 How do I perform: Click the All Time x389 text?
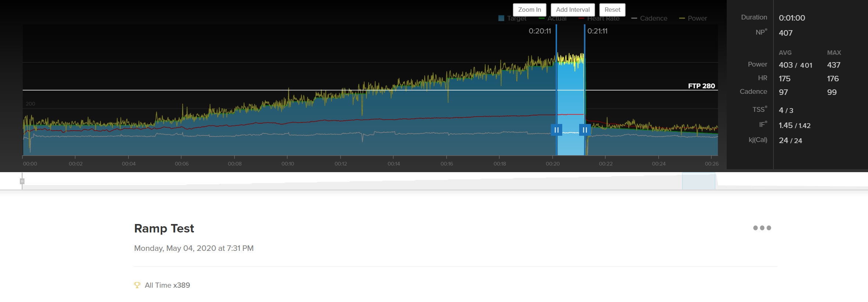(x=167, y=285)
